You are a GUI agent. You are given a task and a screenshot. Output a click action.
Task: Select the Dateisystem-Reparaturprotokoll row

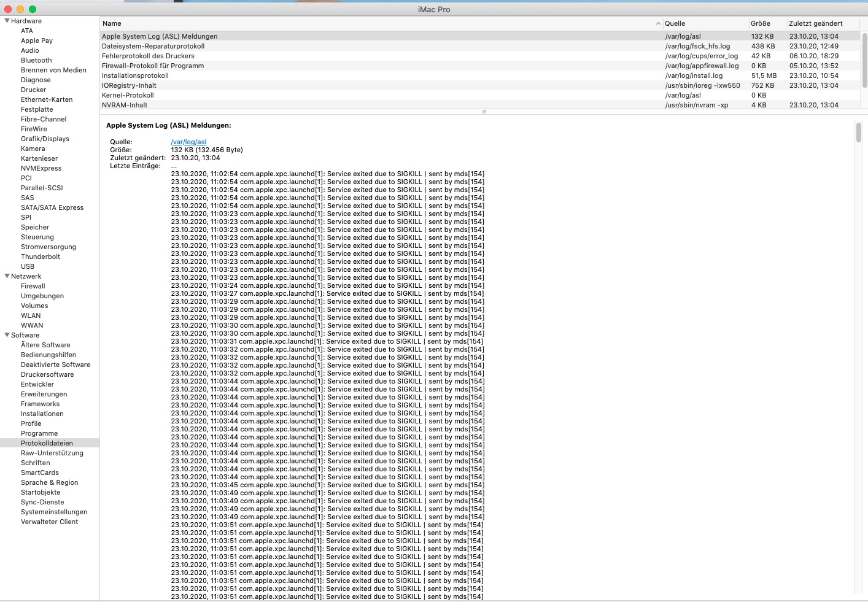pyautogui.click(x=480, y=46)
